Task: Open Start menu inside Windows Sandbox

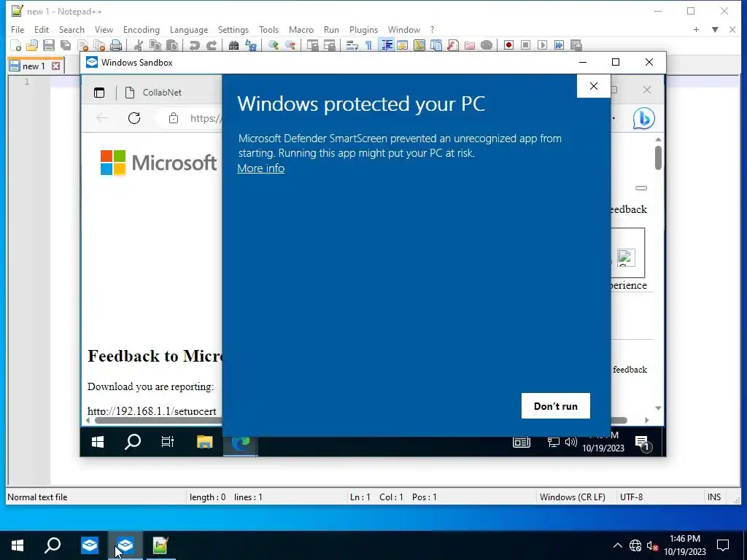Action: pyautogui.click(x=98, y=443)
